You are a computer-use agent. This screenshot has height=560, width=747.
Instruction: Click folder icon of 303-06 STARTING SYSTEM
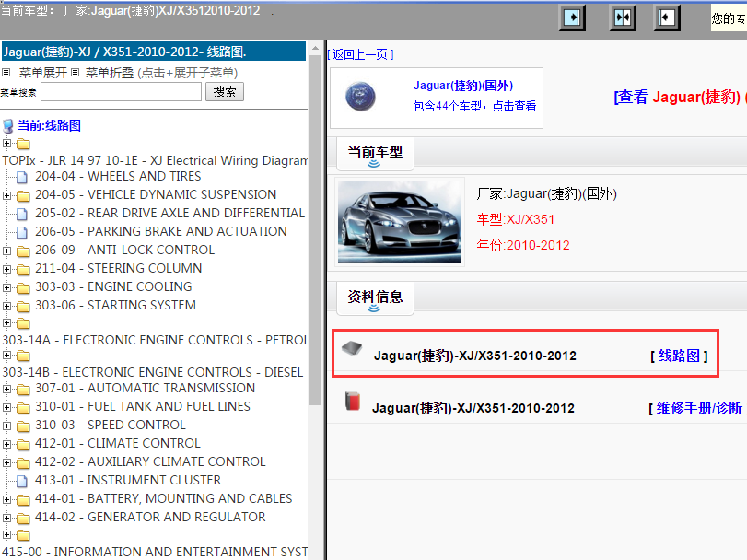tap(23, 306)
